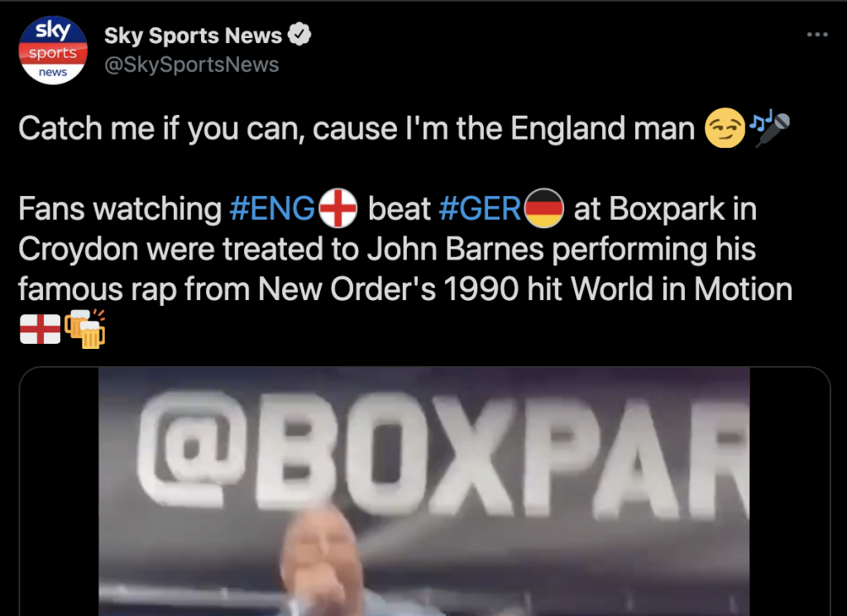Image resolution: width=847 pixels, height=616 pixels.
Task: Click the rectangular England flag emoji below the text
Action: (x=40, y=329)
